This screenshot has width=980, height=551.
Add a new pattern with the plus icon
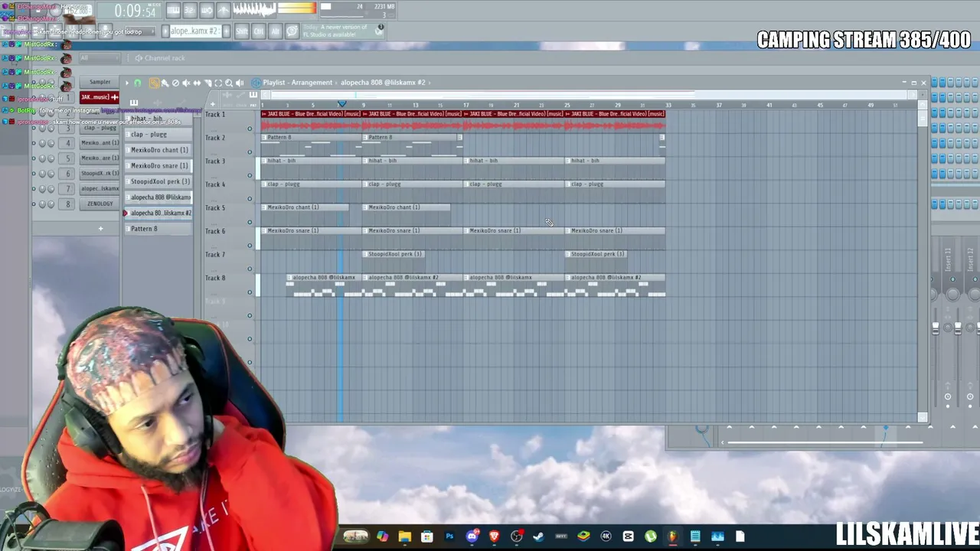pyautogui.click(x=228, y=31)
